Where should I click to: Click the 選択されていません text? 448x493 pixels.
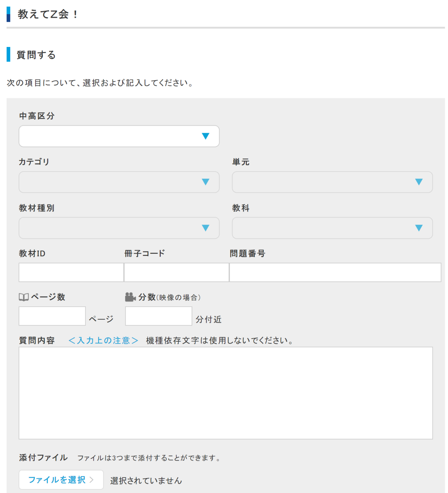[146, 481]
